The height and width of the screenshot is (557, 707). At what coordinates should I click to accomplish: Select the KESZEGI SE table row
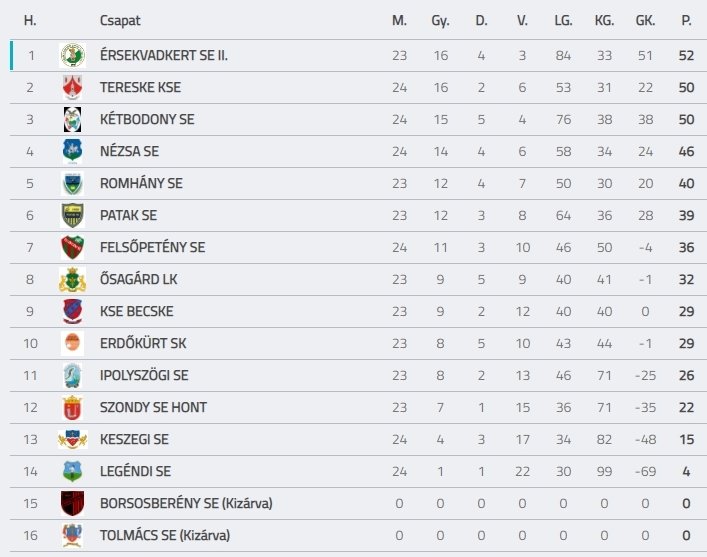[x=358, y=440]
